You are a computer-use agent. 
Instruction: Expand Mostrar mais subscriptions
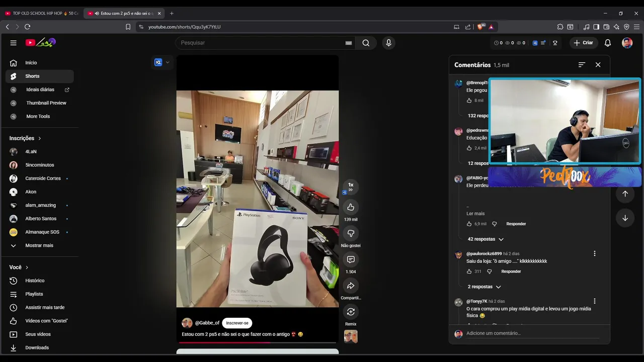coord(39,245)
